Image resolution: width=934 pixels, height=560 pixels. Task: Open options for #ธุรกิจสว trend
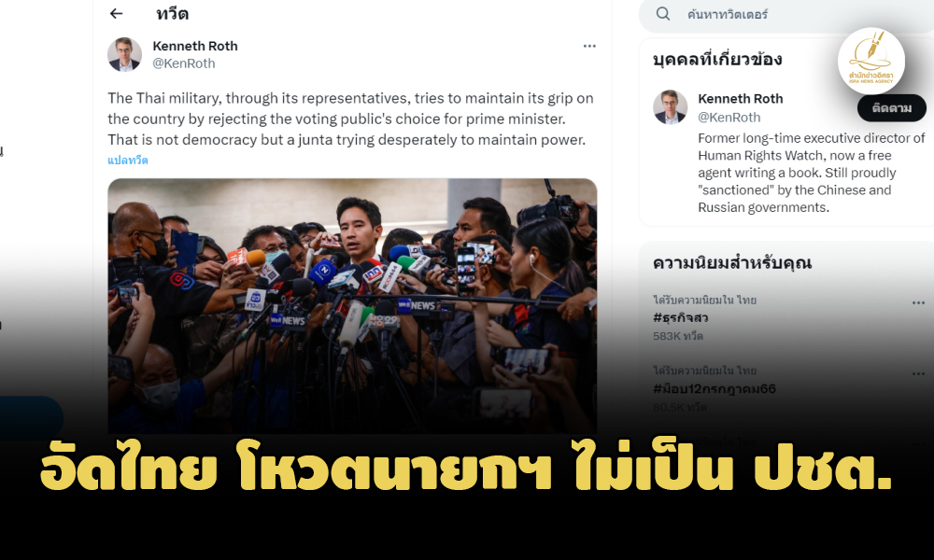coord(918,303)
